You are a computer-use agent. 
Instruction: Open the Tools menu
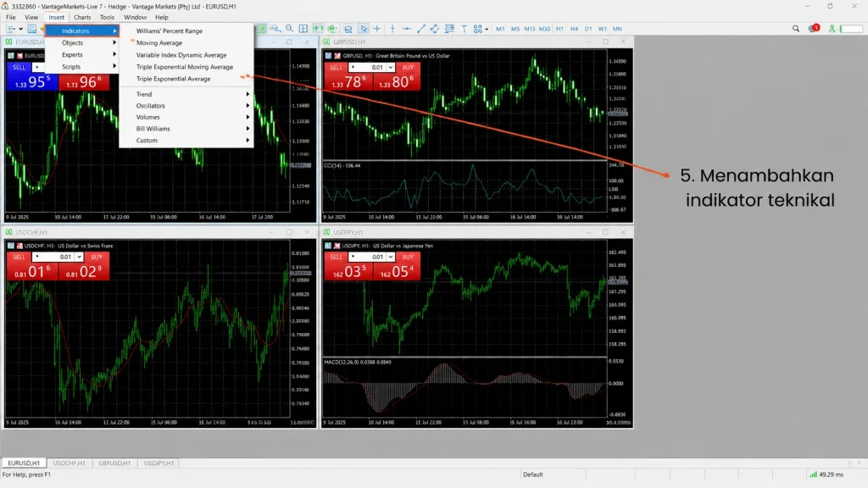[x=108, y=17]
